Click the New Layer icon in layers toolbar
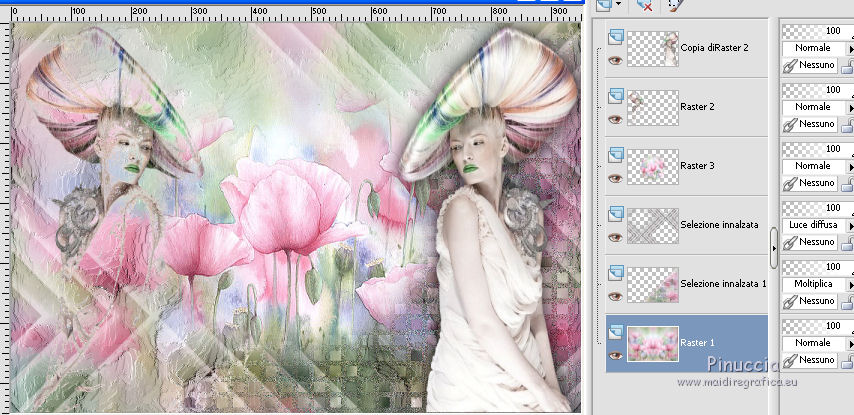The image size is (854, 415). click(603, 5)
